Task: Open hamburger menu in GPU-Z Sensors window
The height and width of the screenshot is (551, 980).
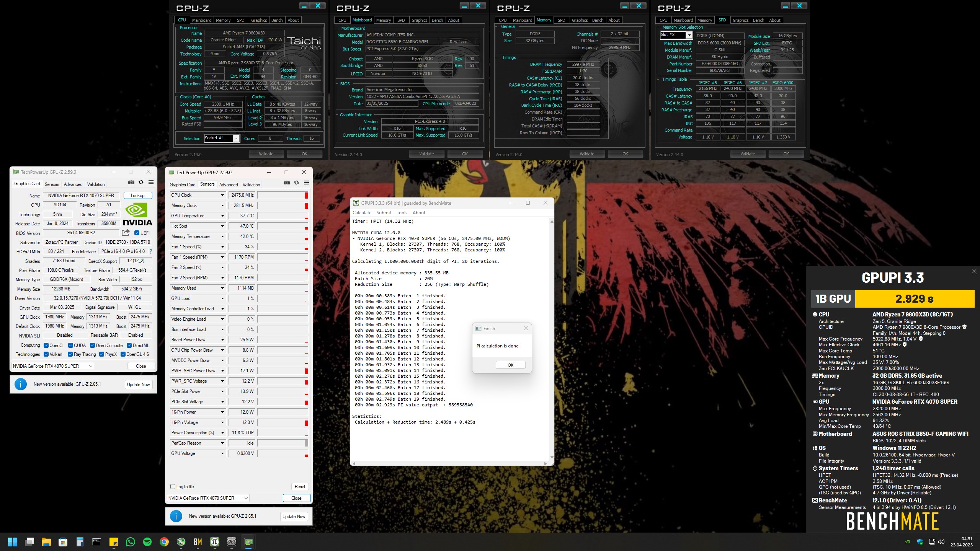Action: click(x=307, y=183)
